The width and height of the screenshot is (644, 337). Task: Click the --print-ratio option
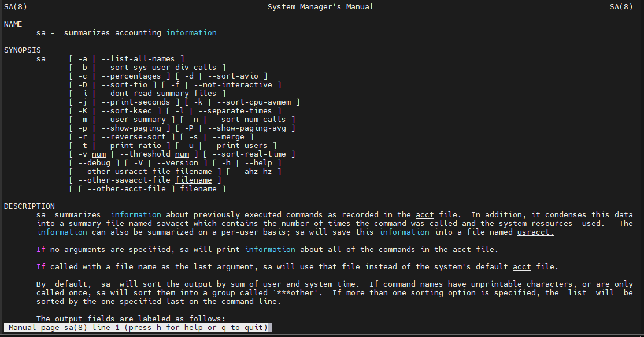131,145
